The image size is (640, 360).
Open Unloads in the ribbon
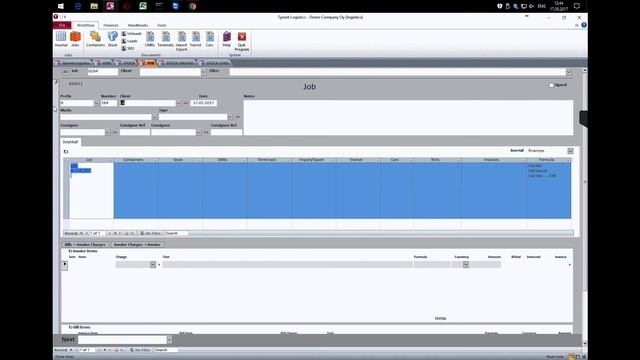pos(131,33)
